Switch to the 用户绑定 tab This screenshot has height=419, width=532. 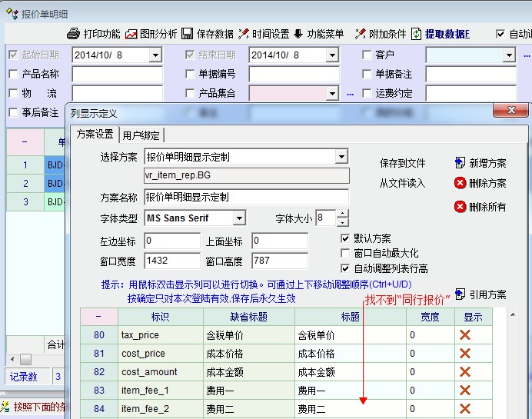141,135
